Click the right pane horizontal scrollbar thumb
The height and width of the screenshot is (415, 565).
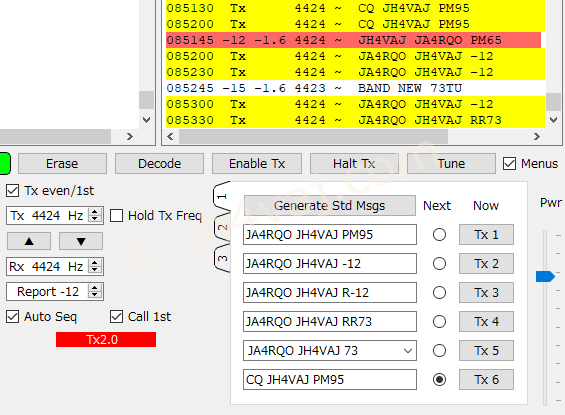[313, 137]
